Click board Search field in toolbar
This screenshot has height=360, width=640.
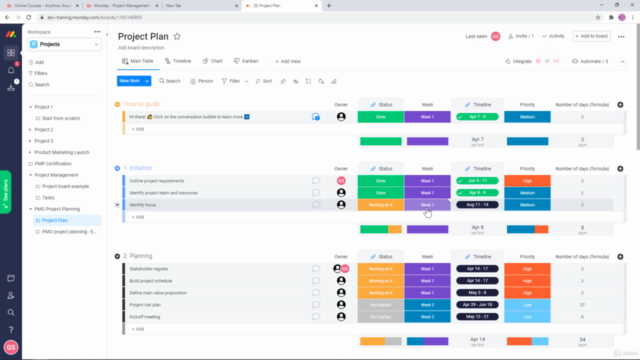tap(170, 81)
